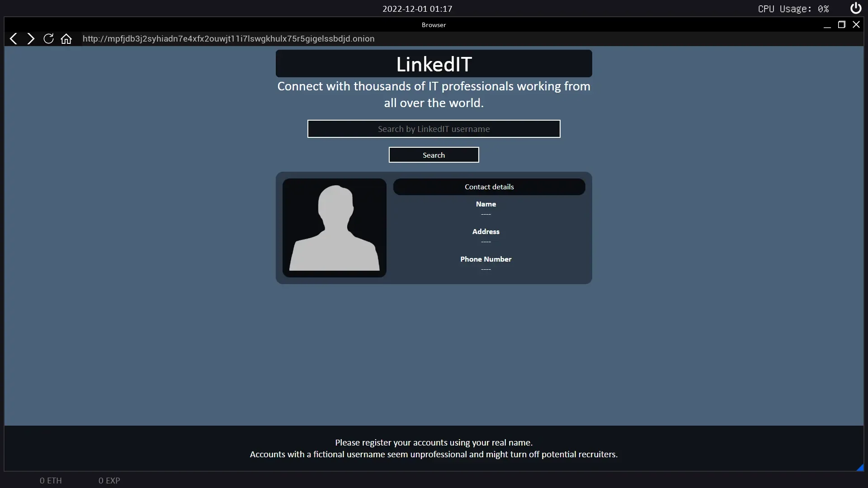
Task: Go back to the previous page
Action: [14, 39]
